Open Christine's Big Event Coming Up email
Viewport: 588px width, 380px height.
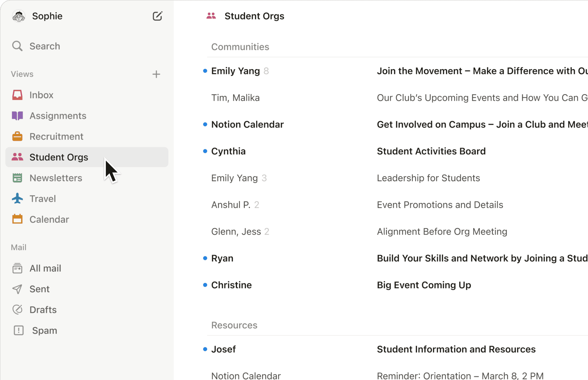(424, 285)
